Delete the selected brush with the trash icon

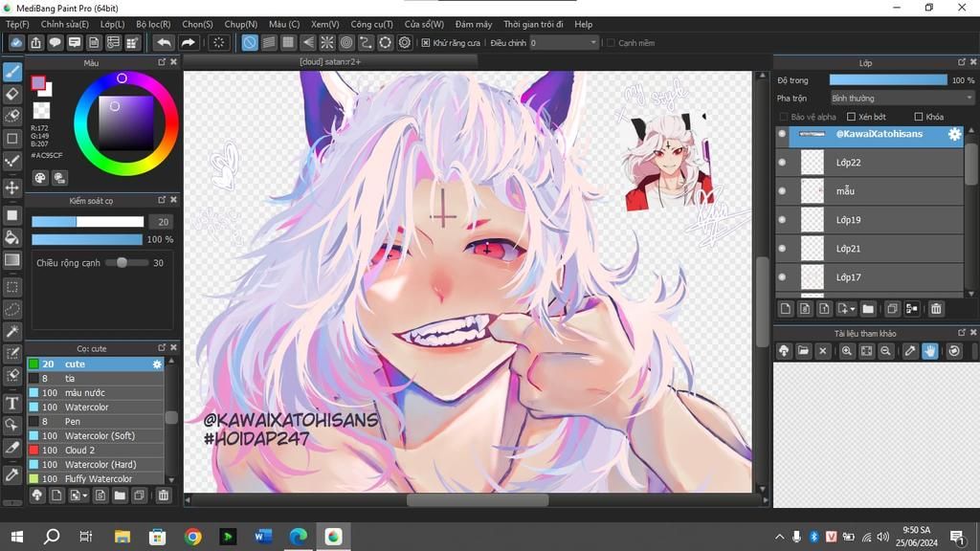pos(163,496)
